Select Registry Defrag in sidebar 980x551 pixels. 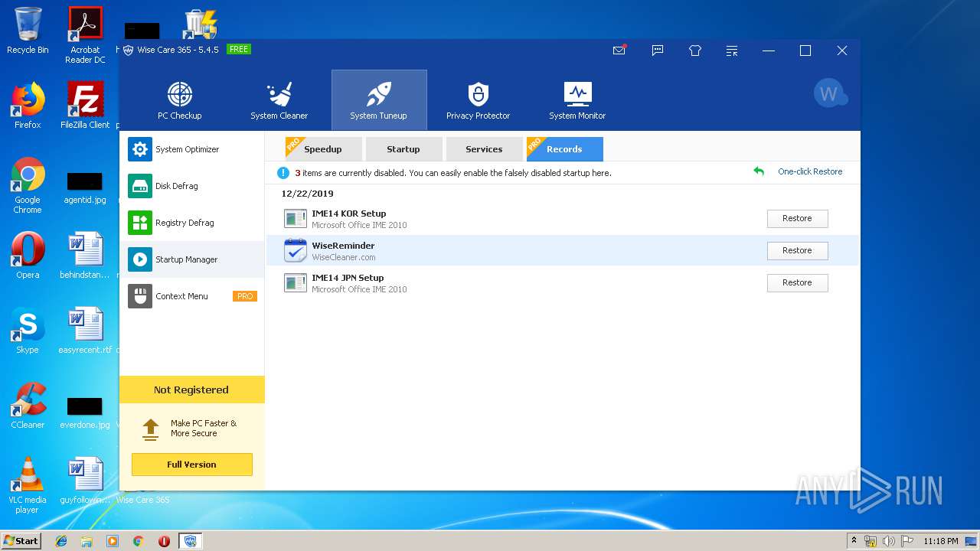(192, 223)
